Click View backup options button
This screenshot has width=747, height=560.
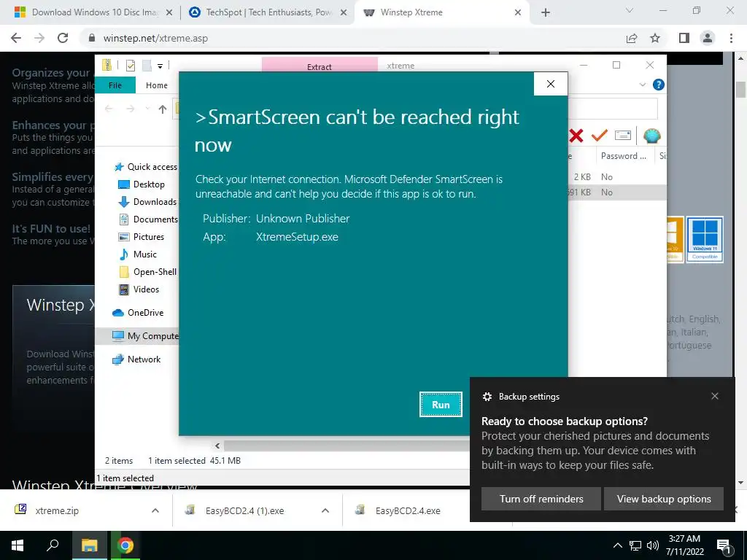664,499
